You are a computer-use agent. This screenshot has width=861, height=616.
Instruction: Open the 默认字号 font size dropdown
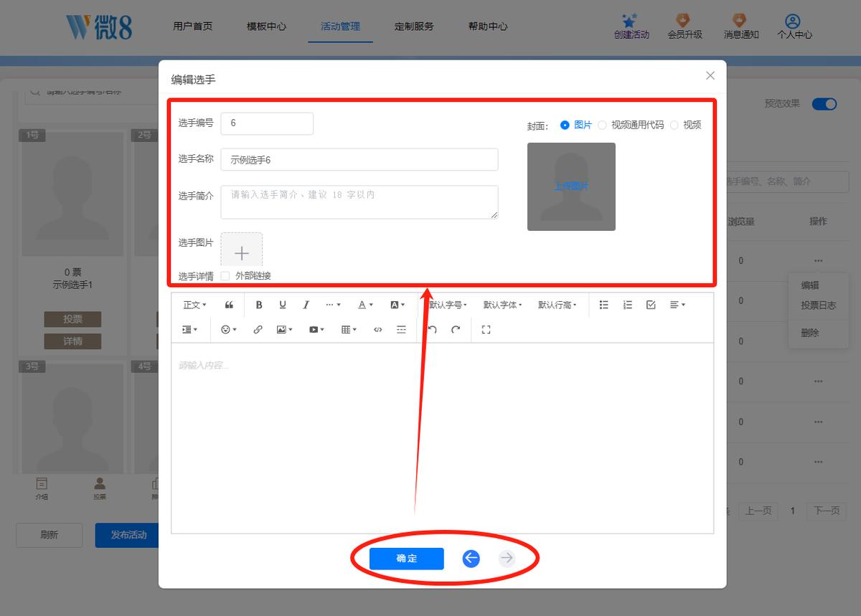pos(448,305)
